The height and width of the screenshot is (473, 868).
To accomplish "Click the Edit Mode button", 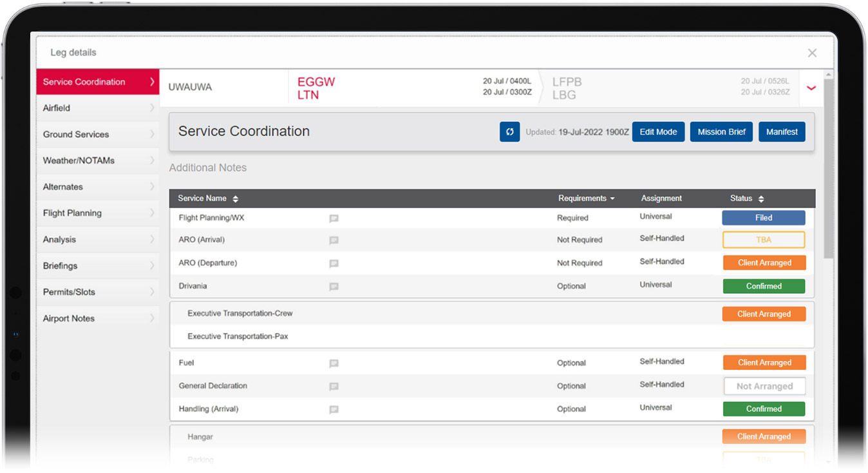I will (x=658, y=131).
